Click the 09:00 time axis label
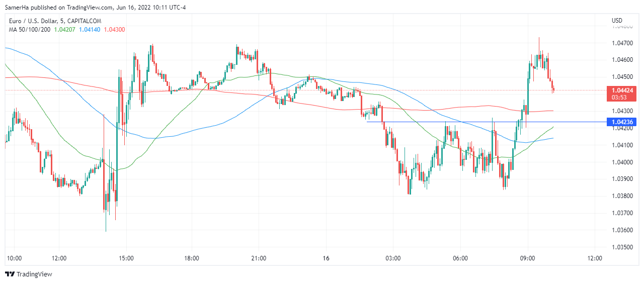Viewport: 644px width, 283px height. (527, 258)
